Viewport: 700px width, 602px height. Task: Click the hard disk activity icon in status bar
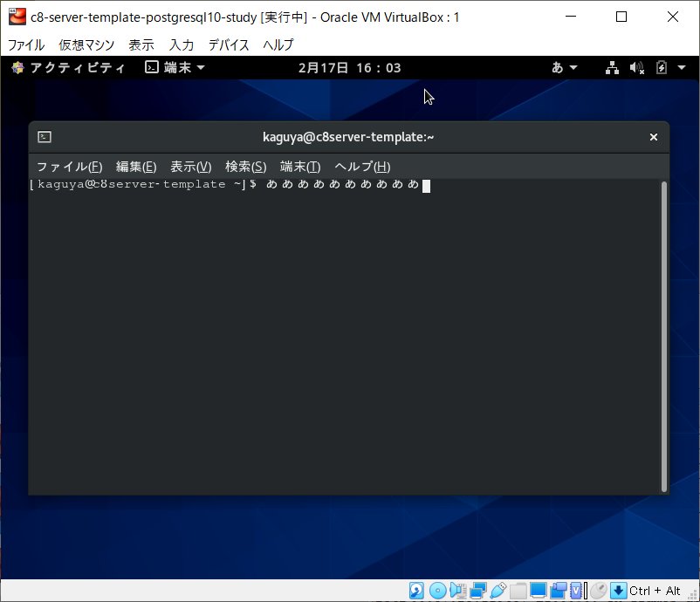point(416,591)
